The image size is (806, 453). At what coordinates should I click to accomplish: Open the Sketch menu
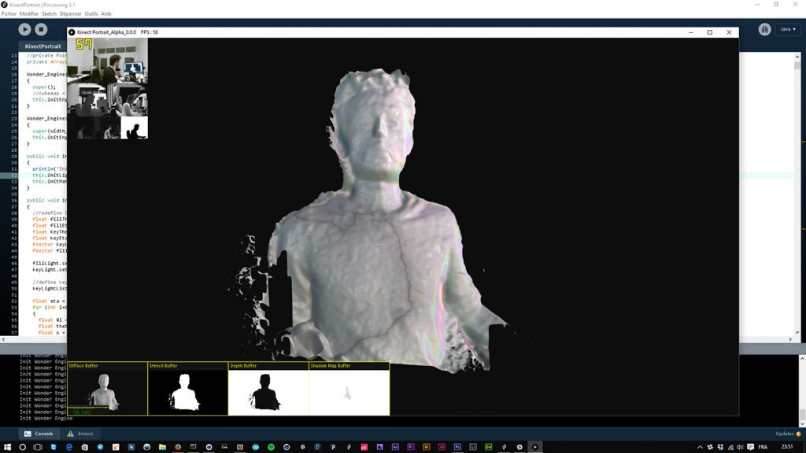coord(49,14)
